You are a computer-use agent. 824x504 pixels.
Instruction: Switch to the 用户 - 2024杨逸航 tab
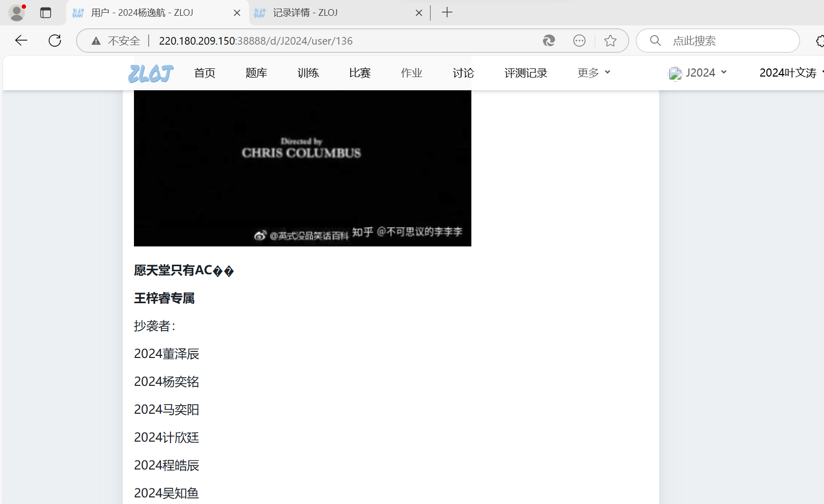157,13
